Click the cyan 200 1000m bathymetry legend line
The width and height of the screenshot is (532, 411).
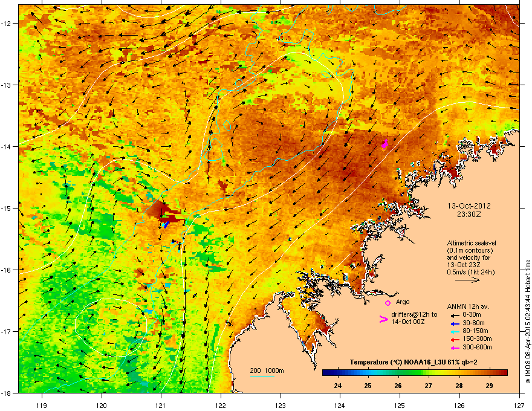pos(262,376)
